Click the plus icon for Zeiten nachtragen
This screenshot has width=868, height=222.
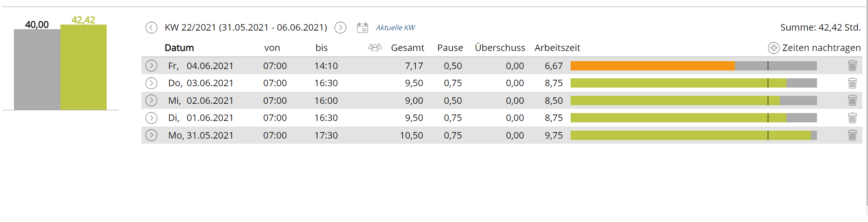773,48
